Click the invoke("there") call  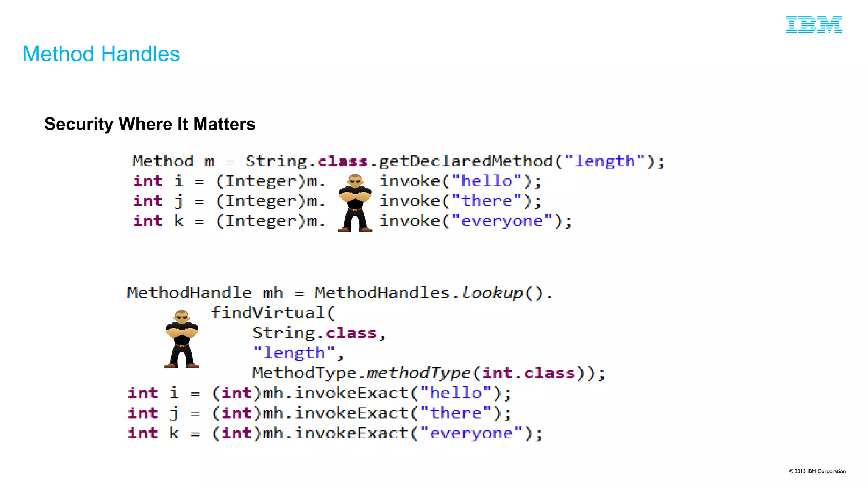(461, 201)
